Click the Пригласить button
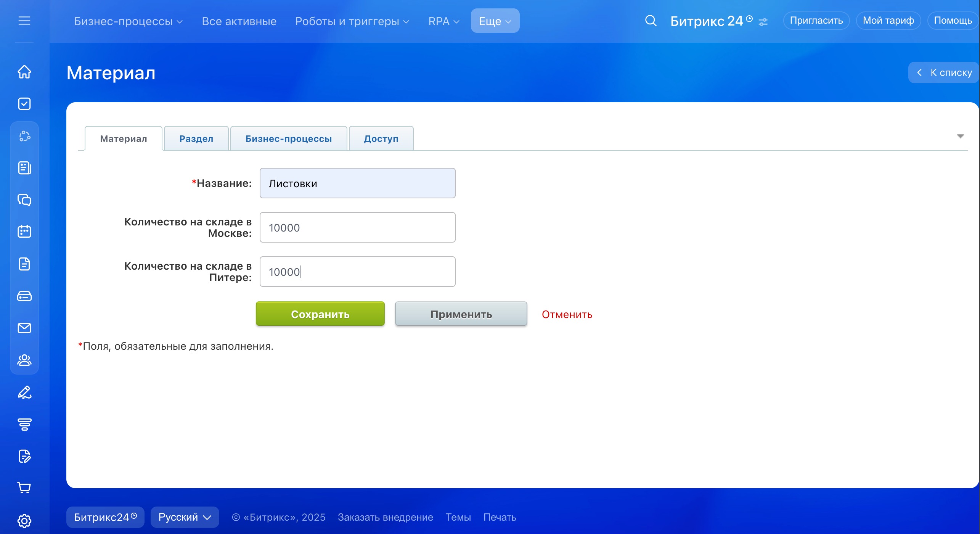Image resolution: width=980 pixels, height=534 pixels. (x=816, y=21)
